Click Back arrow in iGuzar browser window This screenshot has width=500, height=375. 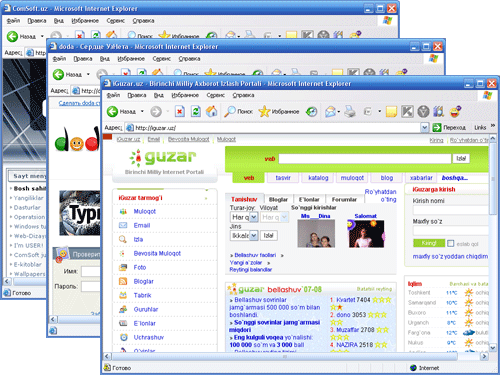point(113,111)
